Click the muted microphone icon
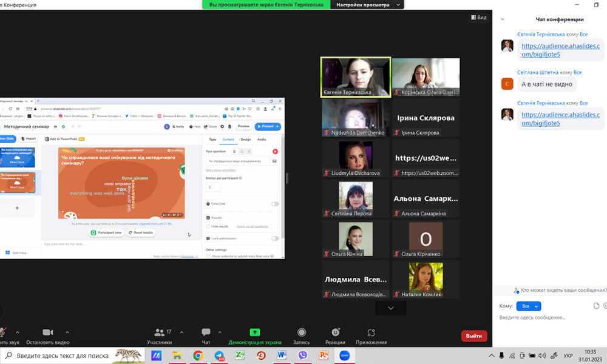 point(2,332)
